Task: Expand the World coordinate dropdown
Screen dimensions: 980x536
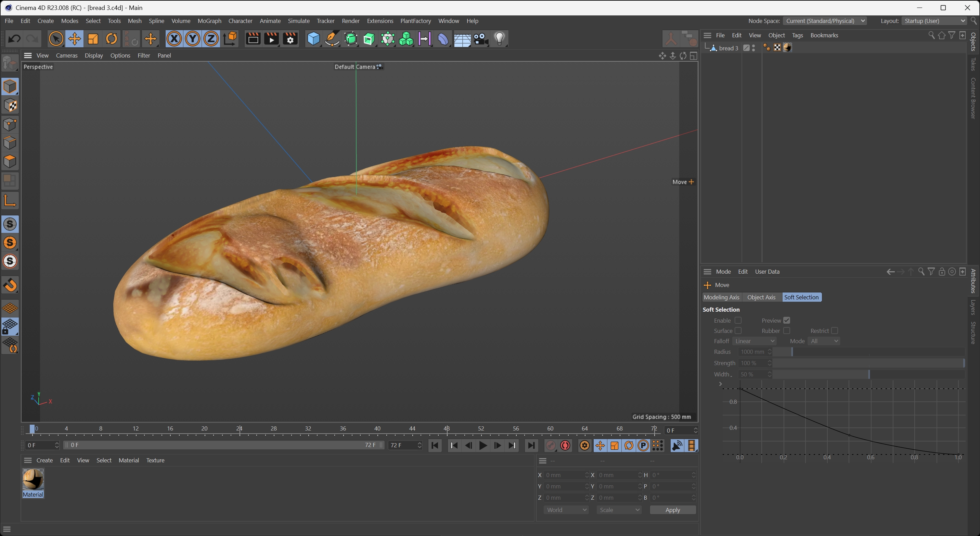Action: click(566, 510)
